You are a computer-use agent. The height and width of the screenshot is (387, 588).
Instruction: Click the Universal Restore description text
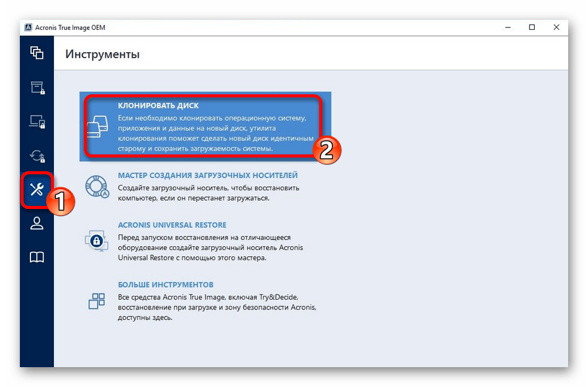210,247
